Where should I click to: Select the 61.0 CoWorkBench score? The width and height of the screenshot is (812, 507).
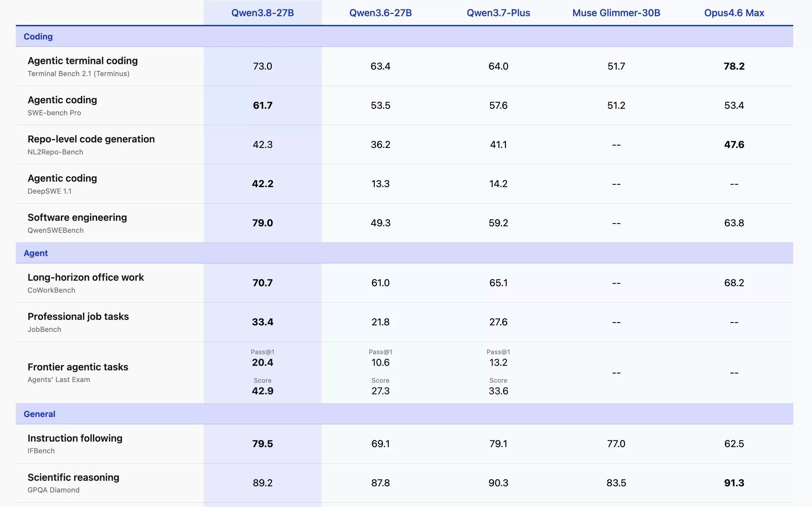point(380,283)
